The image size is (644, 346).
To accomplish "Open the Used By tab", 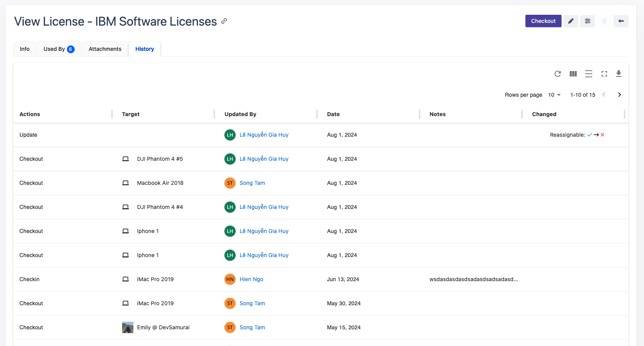I will coord(59,49).
